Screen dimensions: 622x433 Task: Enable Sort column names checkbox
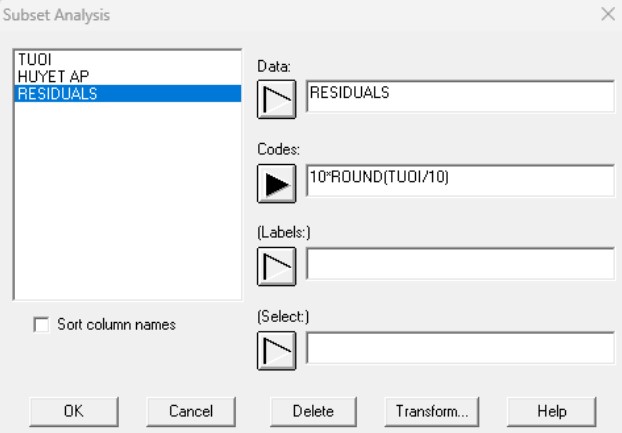click(41, 324)
